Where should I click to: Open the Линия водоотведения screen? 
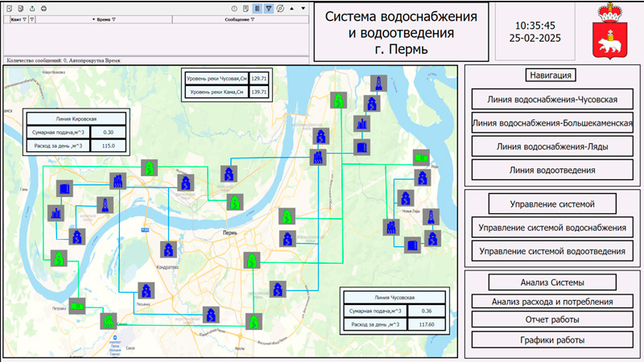[552, 170]
